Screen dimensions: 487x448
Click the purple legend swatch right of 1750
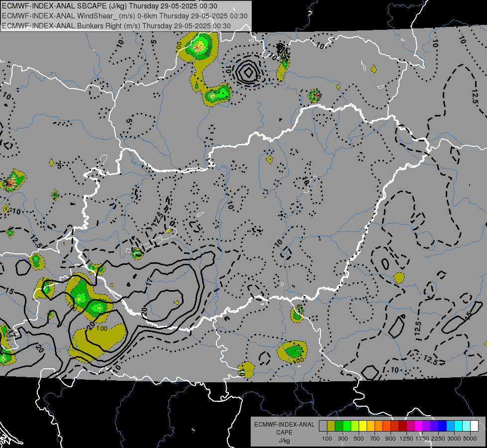[427, 426]
